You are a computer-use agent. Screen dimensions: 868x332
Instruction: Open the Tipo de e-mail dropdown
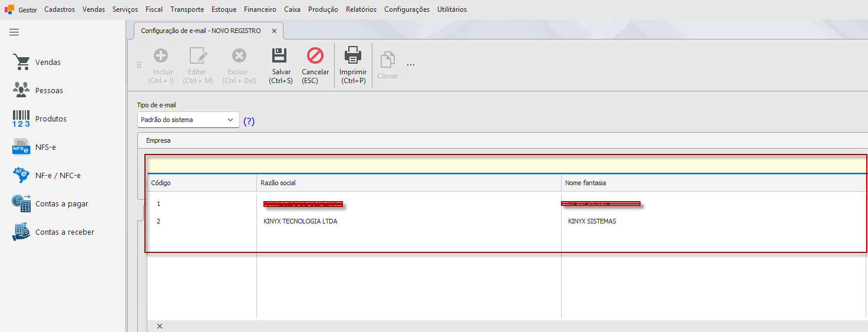pyautogui.click(x=189, y=120)
